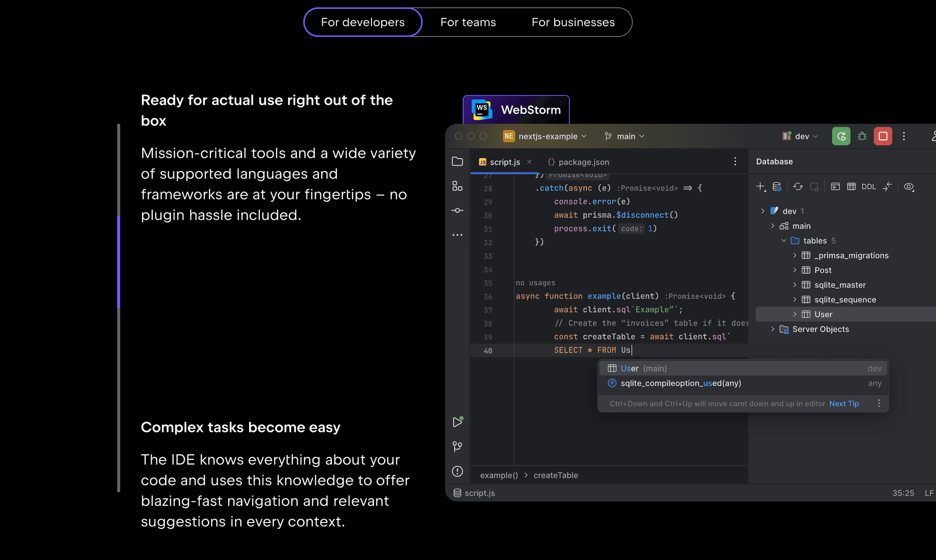Place caret on the SELECT * FROM line
The image size is (936, 560).
coord(609,350)
